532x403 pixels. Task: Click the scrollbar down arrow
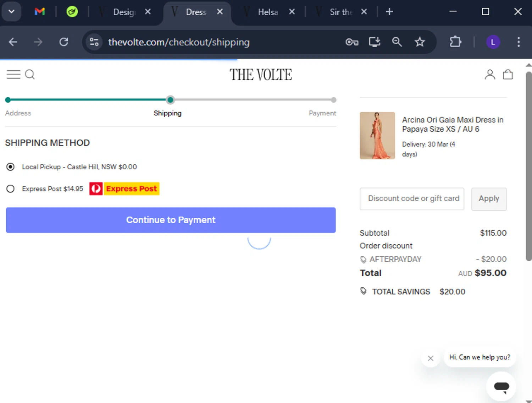(528, 401)
